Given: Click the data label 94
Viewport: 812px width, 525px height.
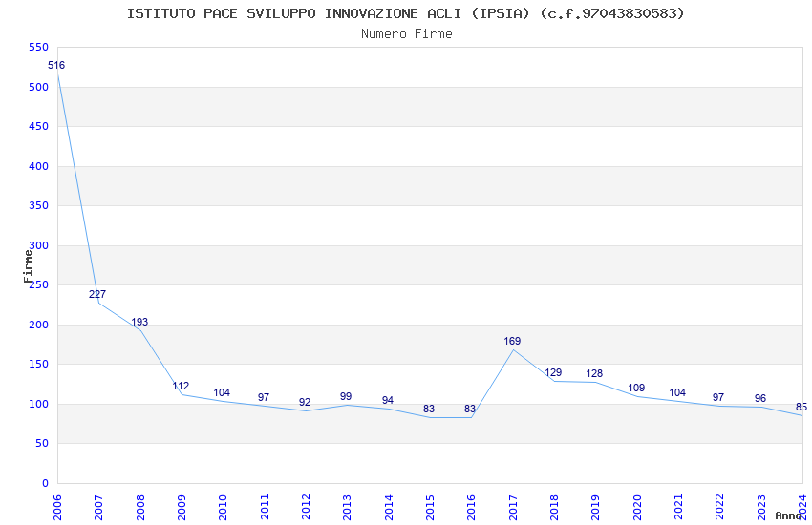Looking at the screenshot, I should (x=387, y=401).
